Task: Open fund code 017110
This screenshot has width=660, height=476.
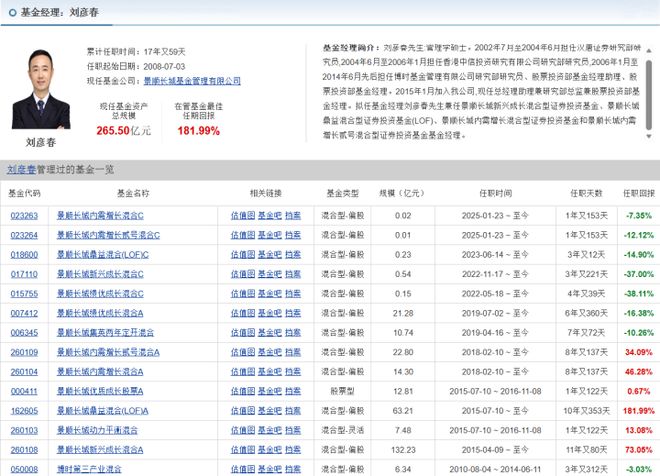Action: click(x=24, y=274)
